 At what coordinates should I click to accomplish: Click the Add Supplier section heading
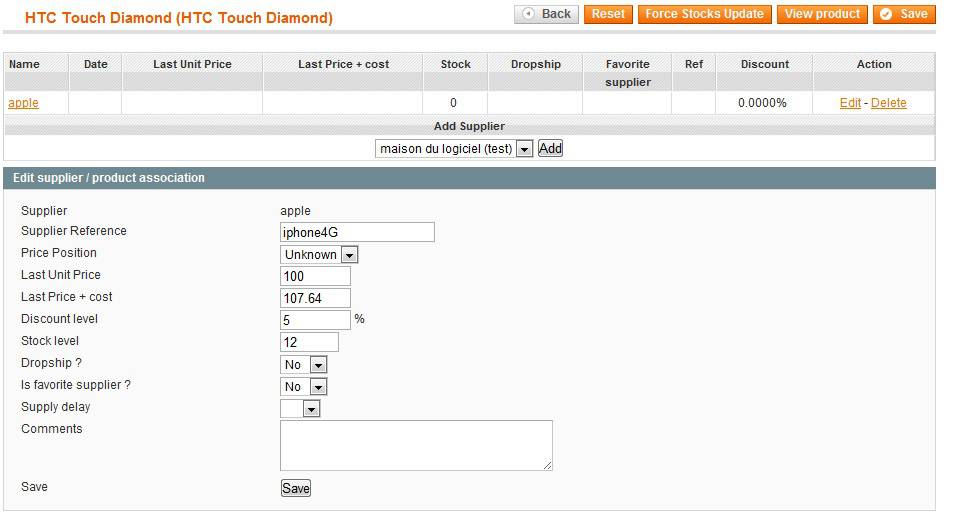click(469, 126)
